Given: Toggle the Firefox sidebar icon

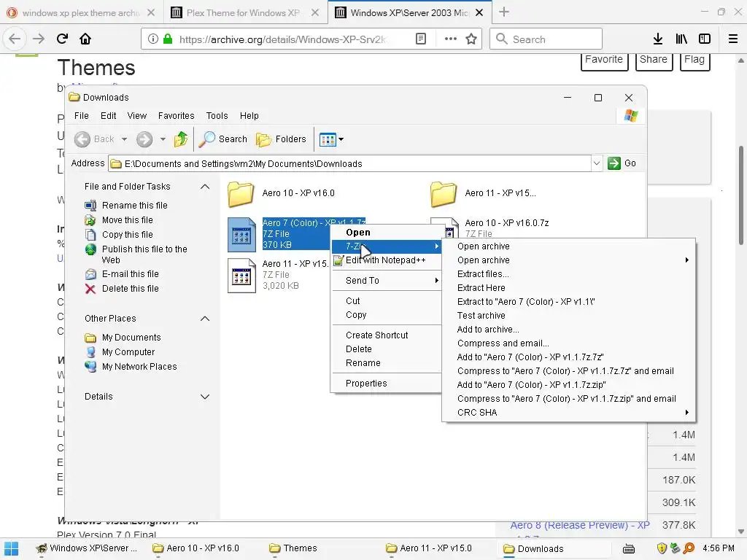Looking at the screenshot, I should tap(705, 39).
